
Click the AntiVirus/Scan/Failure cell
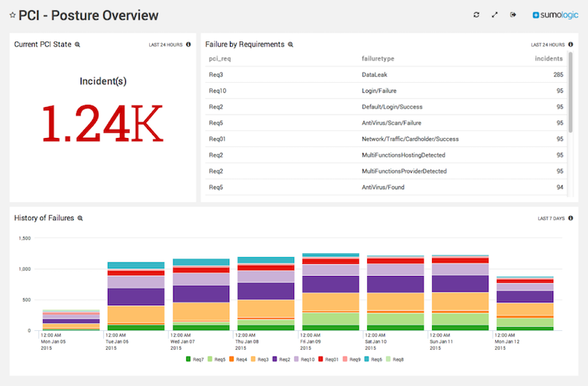click(x=391, y=123)
